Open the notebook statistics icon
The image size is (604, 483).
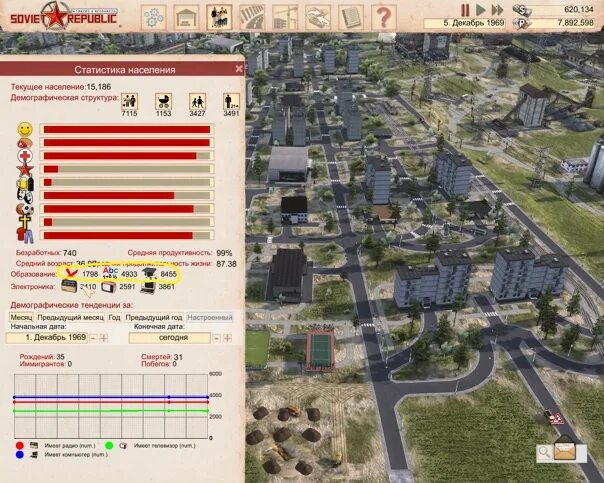tap(351, 17)
